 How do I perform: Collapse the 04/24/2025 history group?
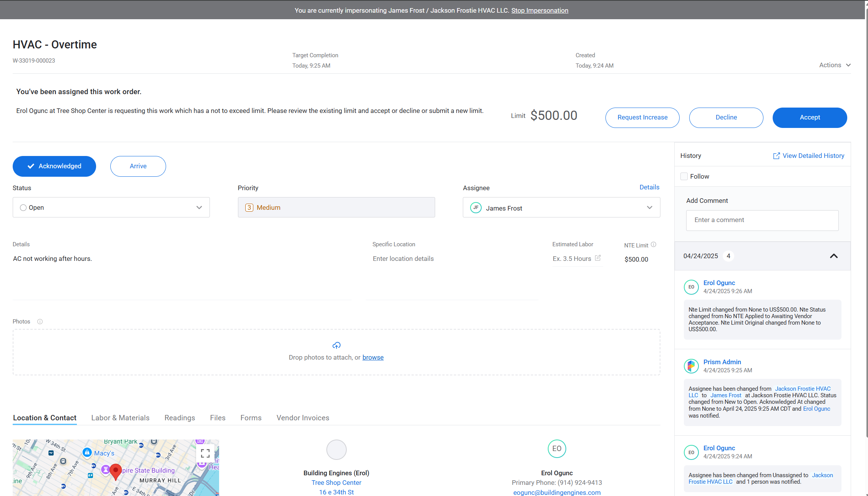pyautogui.click(x=833, y=256)
